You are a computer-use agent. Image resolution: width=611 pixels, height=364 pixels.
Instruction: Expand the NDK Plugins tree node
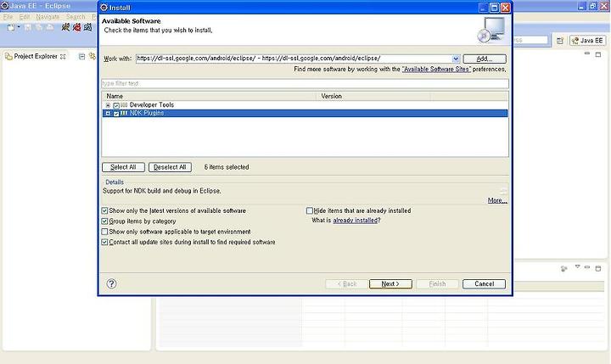[x=108, y=114]
